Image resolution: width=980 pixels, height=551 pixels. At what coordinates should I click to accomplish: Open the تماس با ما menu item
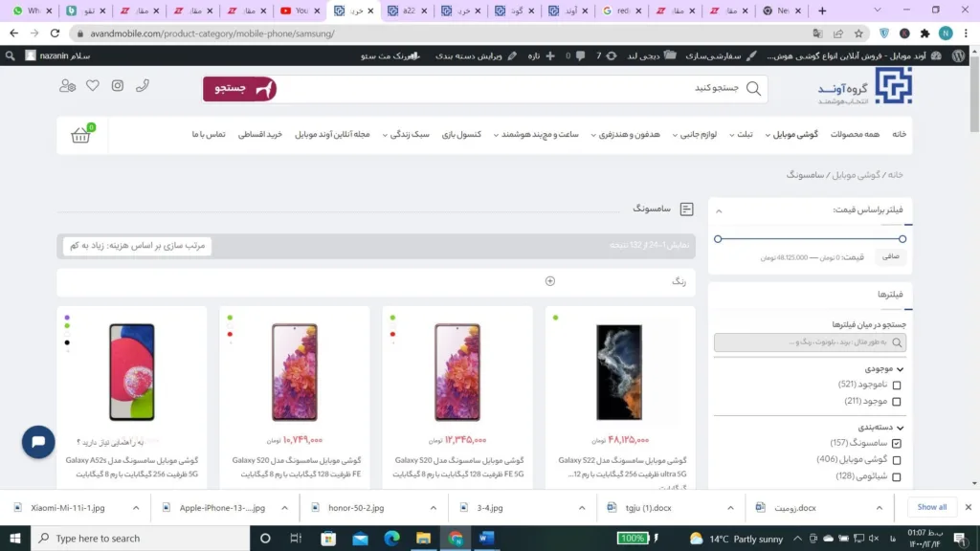click(208, 134)
